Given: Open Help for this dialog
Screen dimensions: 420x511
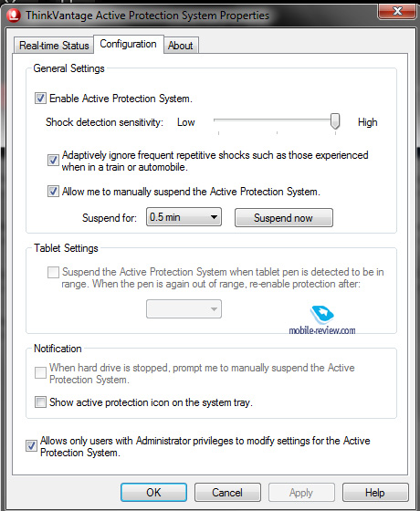Looking at the screenshot, I should [x=375, y=492].
